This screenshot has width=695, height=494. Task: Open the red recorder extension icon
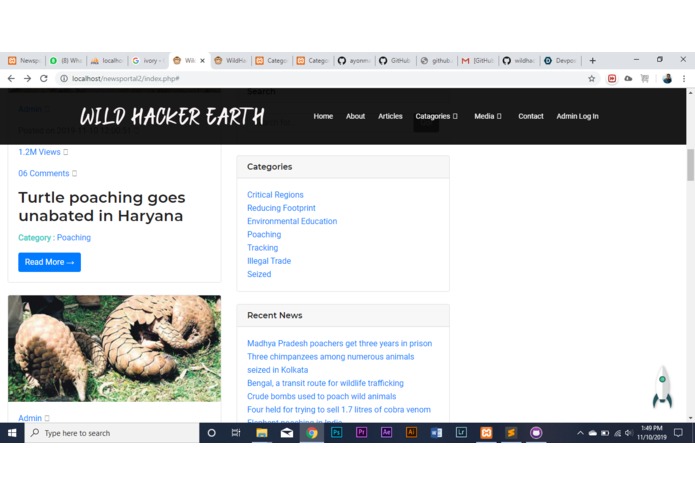click(612, 78)
